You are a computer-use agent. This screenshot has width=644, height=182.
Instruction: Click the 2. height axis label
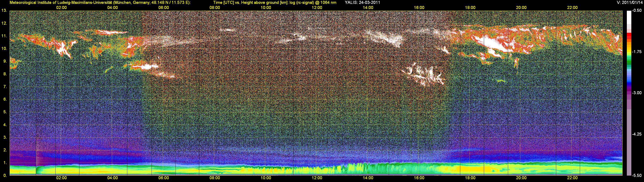pos(5,150)
